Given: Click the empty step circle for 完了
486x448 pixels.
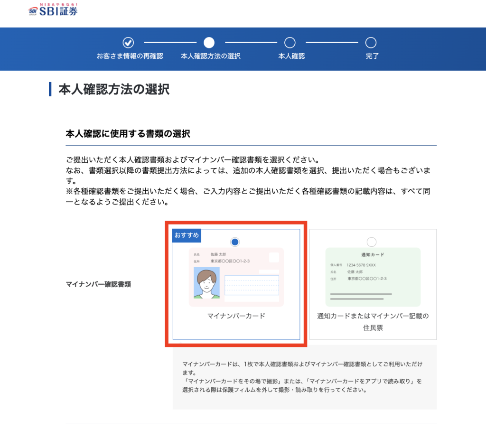Looking at the screenshot, I should pos(372,42).
